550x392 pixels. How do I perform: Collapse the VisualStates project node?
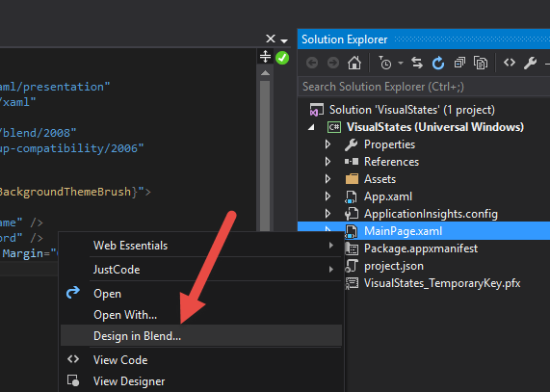[x=311, y=127]
